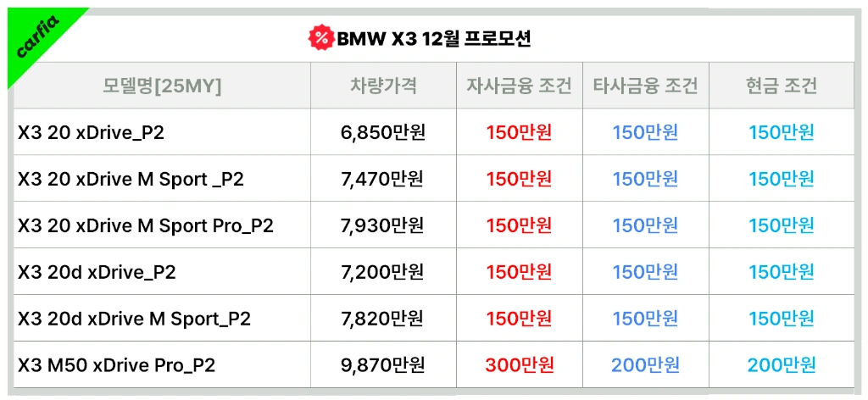The width and height of the screenshot is (868, 400).
Task: Click the 현금 조건 column header
Action: pyautogui.click(x=781, y=86)
